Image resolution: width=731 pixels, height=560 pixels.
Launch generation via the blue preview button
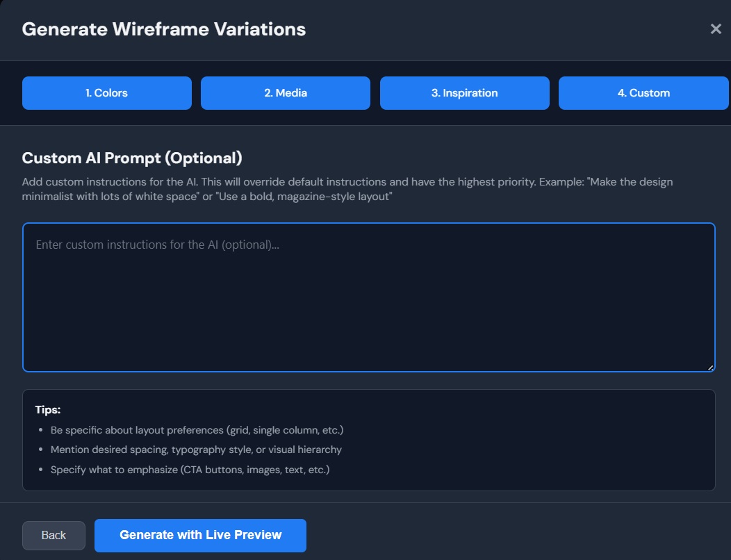coord(200,535)
